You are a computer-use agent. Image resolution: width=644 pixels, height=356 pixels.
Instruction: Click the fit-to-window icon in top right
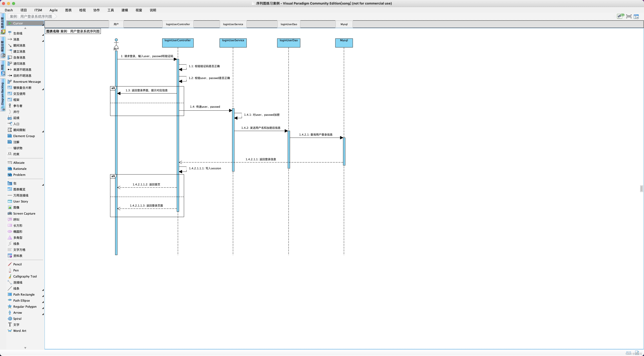coord(629,16)
